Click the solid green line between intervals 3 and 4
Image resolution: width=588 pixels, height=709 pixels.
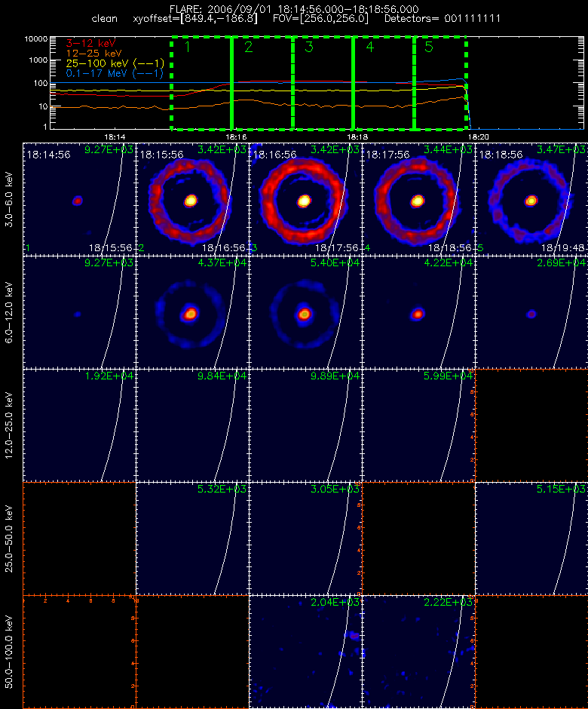click(353, 83)
